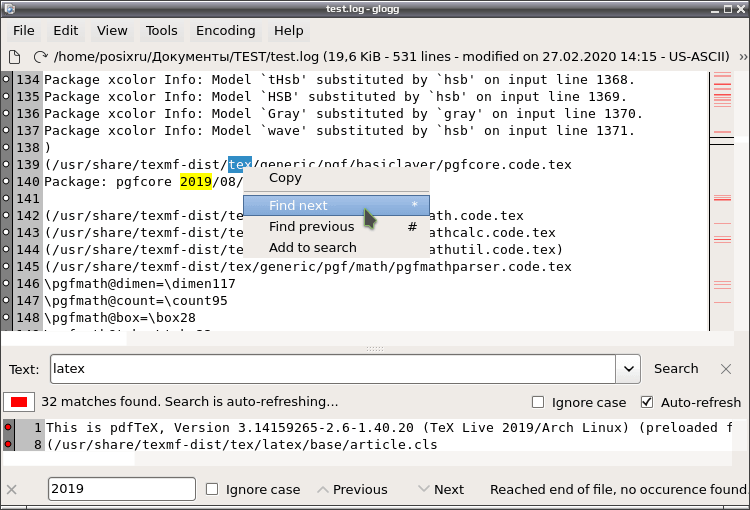Open the Edit menu
The height and width of the screenshot is (510, 750).
click(x=66, y=31)
